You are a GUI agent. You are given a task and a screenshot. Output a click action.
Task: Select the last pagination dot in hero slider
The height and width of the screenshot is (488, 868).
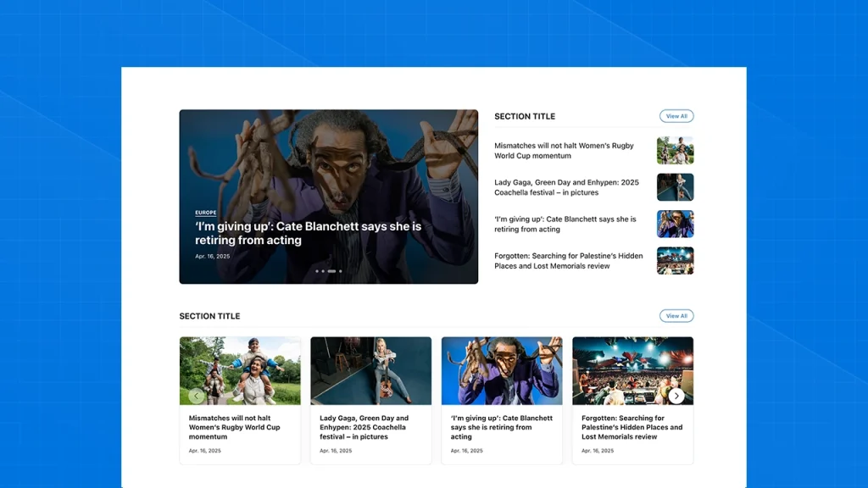point(341,271)
